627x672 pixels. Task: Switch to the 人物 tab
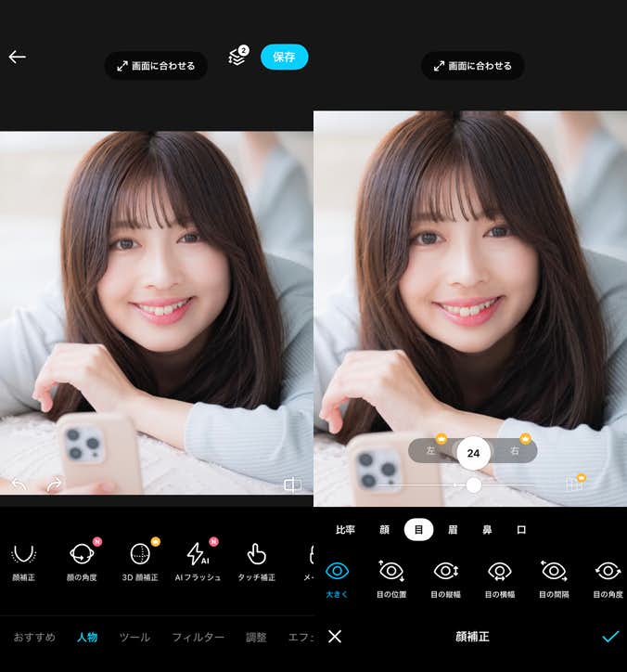pyautogui.click(x=87, y=637)
